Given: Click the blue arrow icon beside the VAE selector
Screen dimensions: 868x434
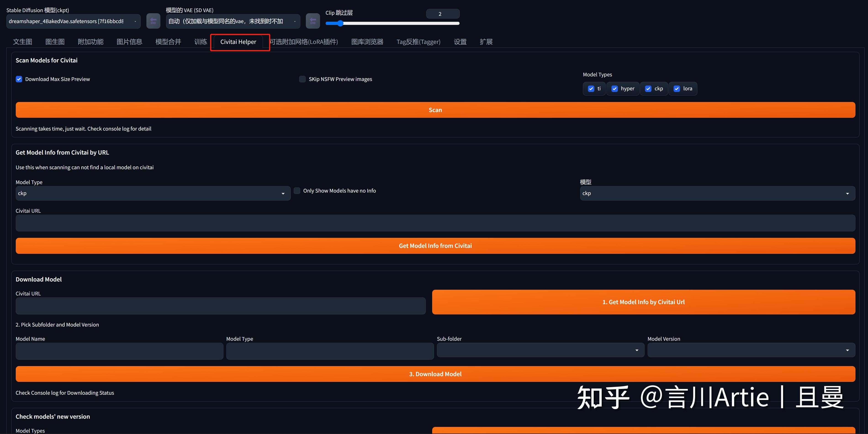Looking at the screenshot, I should (x=313, y=21).
